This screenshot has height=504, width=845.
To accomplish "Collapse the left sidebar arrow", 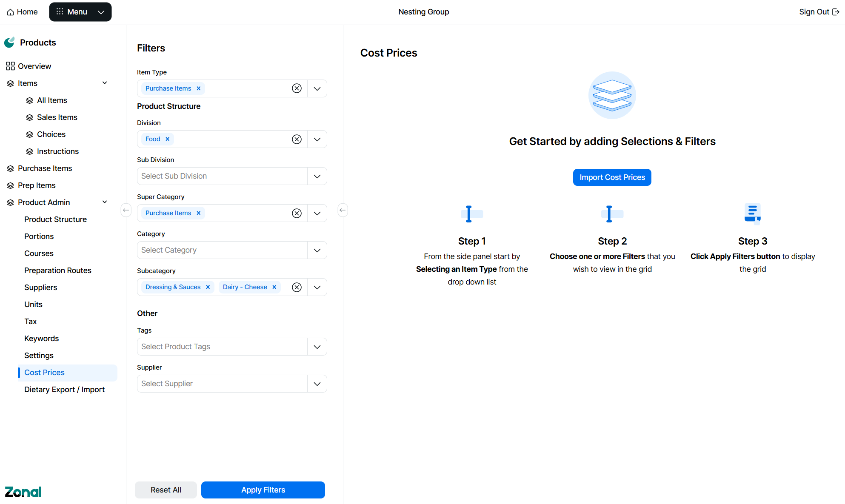I will [126, 210].
